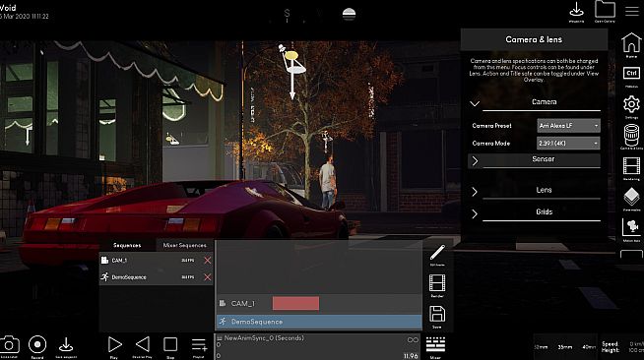Click the red CAM_1 clip on the timeline
Image resolution: width=644 pixels, height=360 pixels.
(x=295, y=303)
